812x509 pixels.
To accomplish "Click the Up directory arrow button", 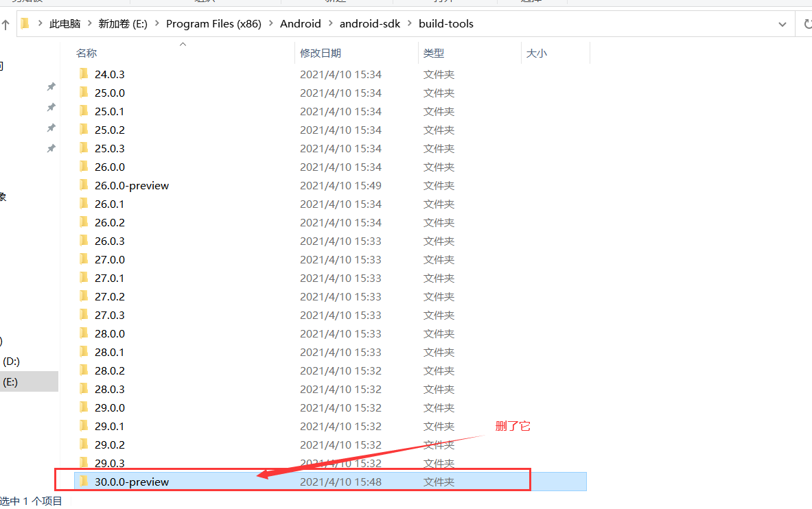I will tap(5, 24).
